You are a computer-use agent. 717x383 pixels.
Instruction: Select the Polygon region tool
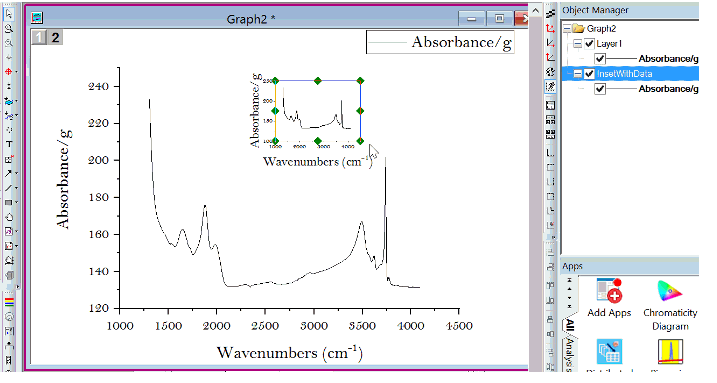pyautogui.click(x=8, y=217)
